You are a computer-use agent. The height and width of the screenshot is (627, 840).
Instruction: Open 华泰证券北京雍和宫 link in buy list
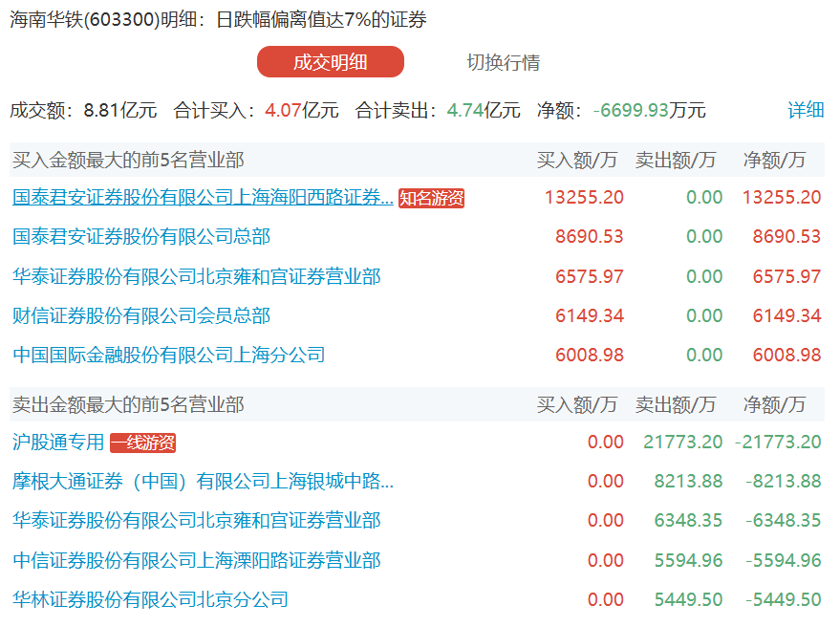click(x=197, y=276)
